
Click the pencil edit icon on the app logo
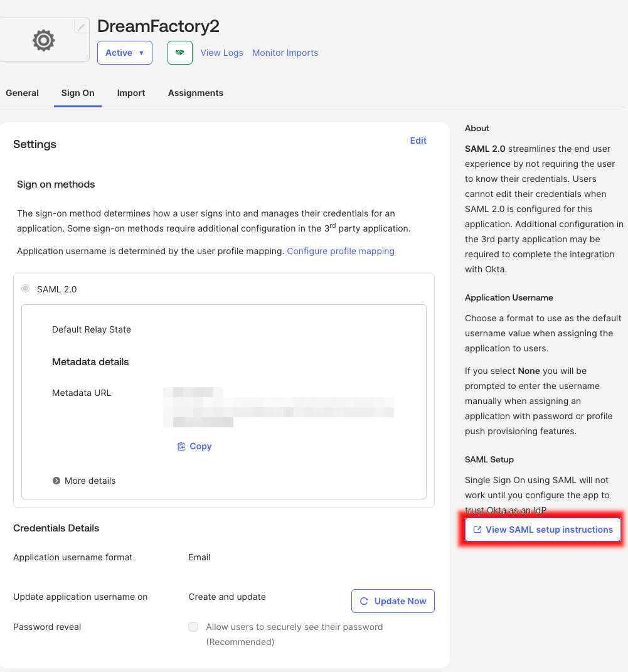point(81,26)
